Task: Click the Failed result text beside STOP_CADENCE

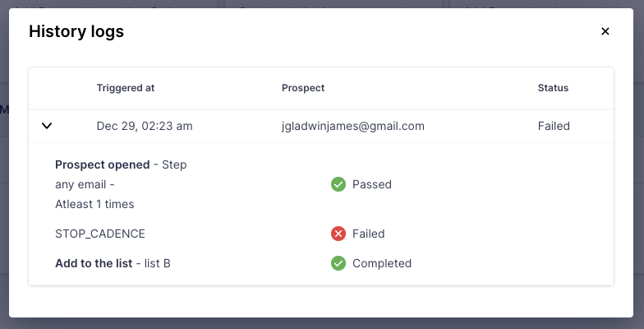Action: (x=368, y=234)
